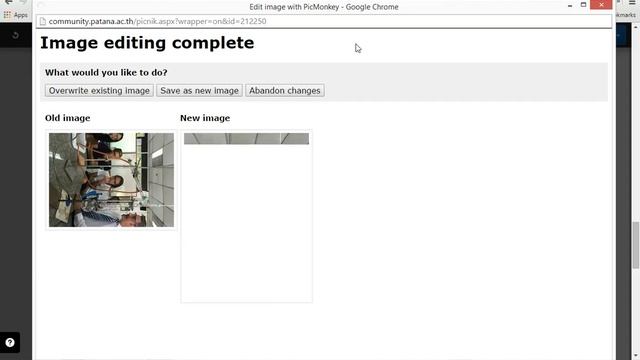Click the background page vertical scrollbar thumb
Image resolution: width=640 pixels, height=360 pixels.
636,245
